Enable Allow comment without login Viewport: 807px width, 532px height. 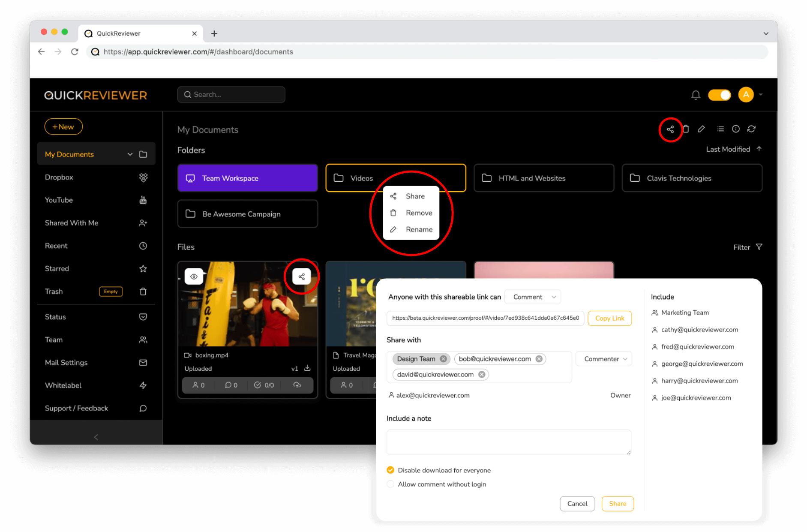tap(390, 484)
